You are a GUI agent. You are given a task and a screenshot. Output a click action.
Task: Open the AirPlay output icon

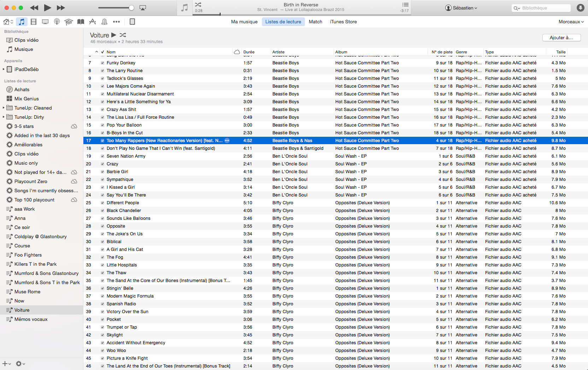click(143, 8)
